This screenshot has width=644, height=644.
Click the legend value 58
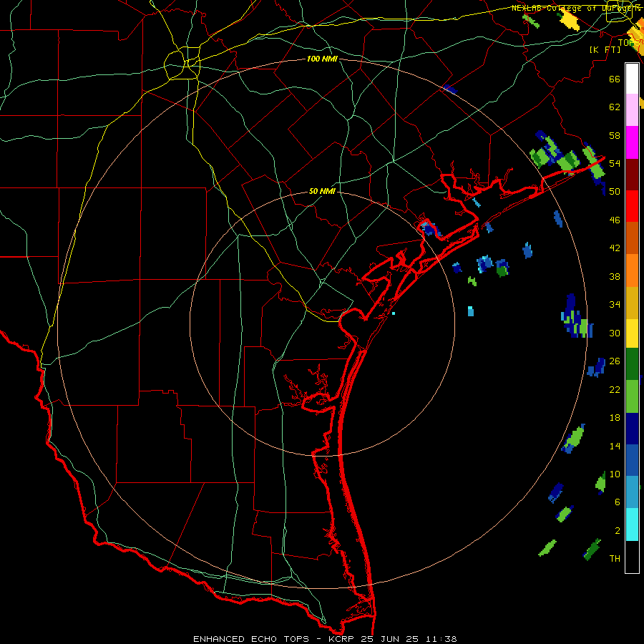(x=615, y=135)
